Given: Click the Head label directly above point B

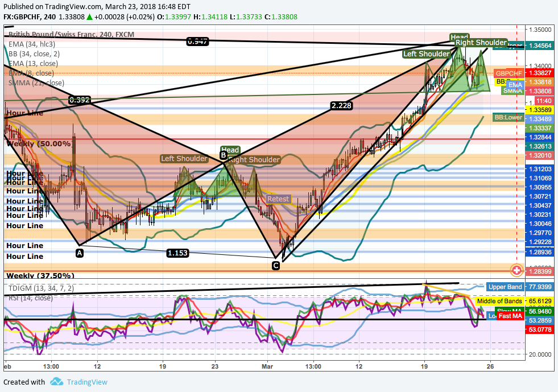Looking at the screenshot, I should coord(230,150).
